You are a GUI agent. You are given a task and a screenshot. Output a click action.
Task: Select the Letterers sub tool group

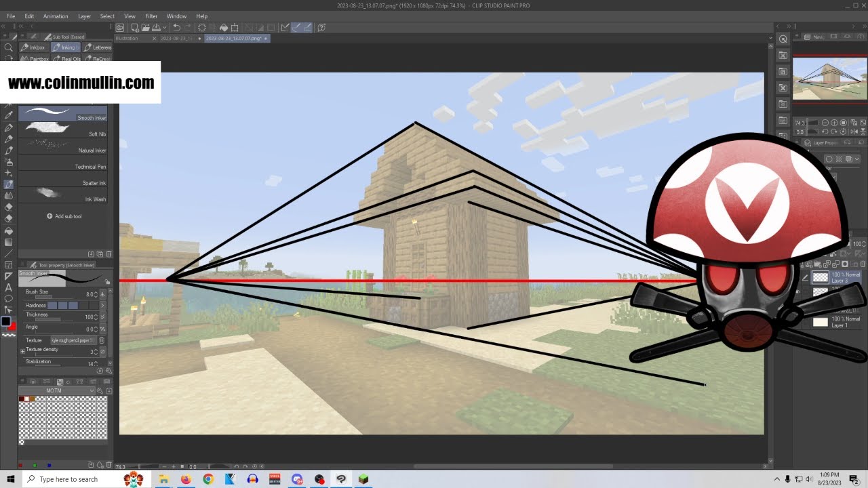coord(98,47)
